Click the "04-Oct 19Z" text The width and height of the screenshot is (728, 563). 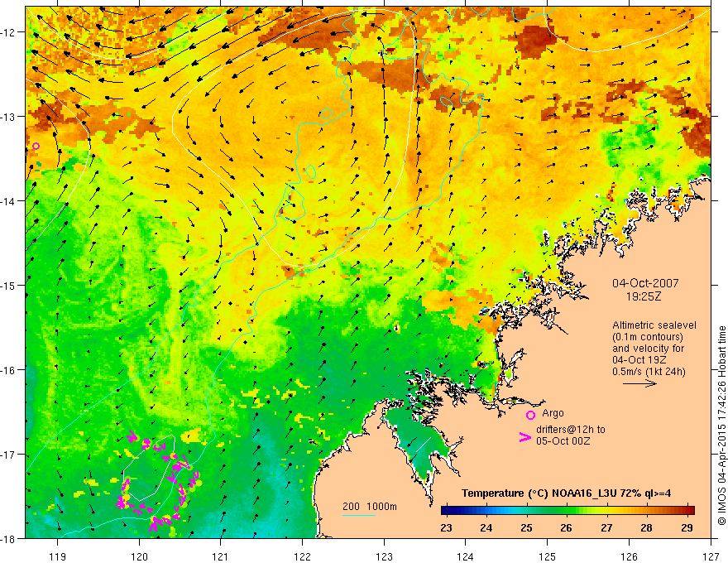[639, 359]
